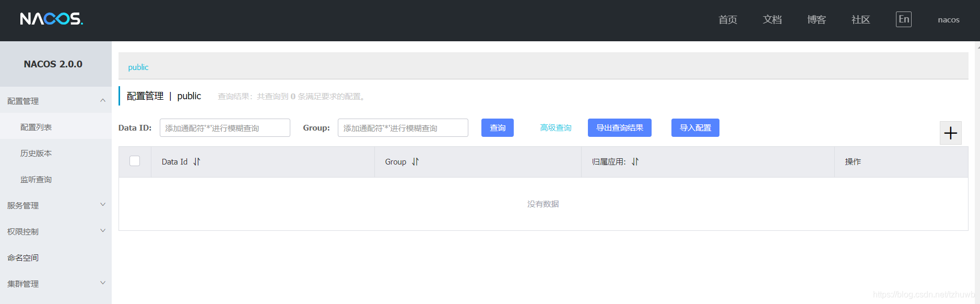
Task: Switch language with the En icon
Action: [904, 19]
